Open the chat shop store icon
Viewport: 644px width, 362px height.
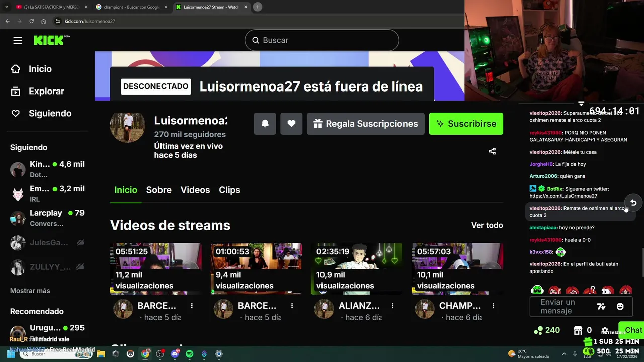pos(578,330)
